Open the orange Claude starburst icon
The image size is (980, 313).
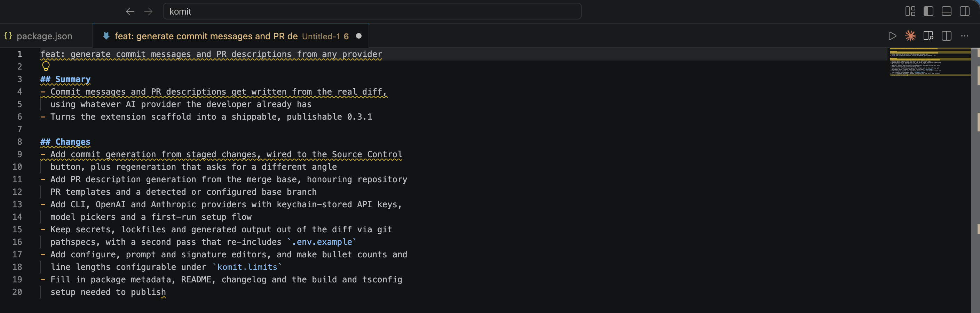(910, 36)
